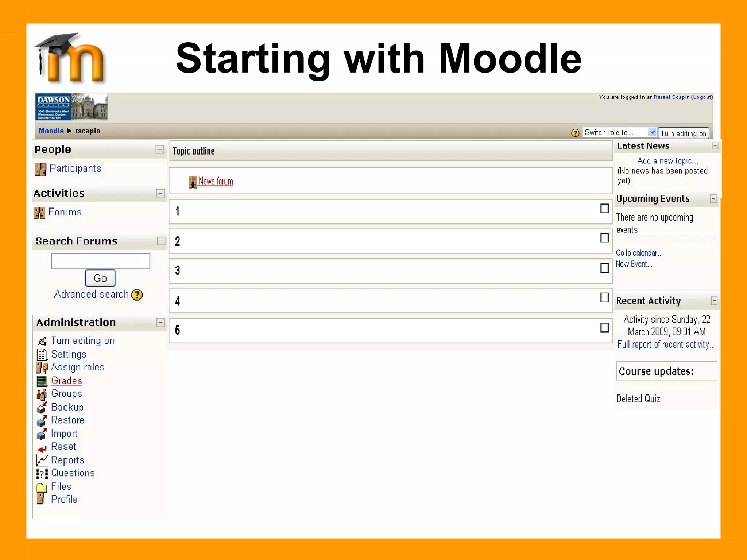This screenshot has height=560, width=747.
Task: Open the News forum link
Action: click(x=215, y=181)
